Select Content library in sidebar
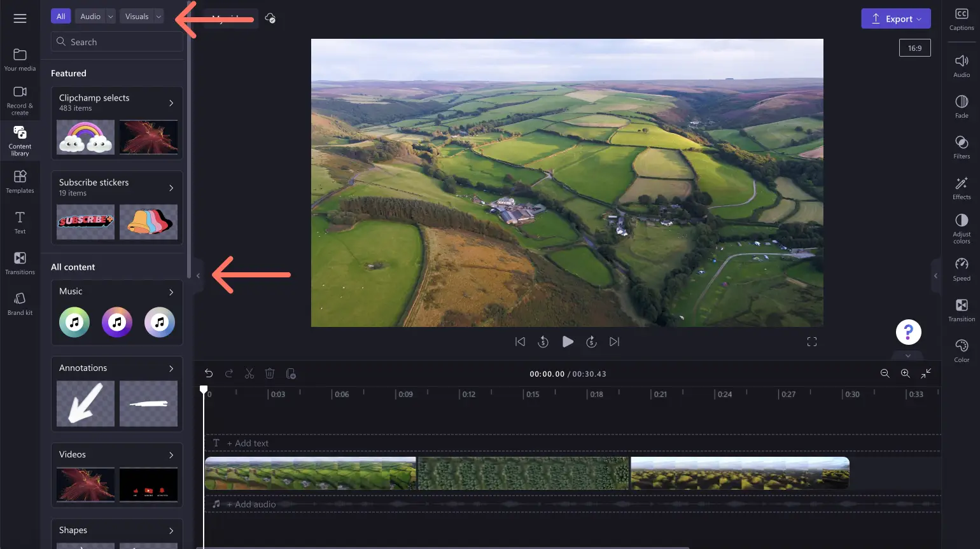Viewport: 980px width, 549px height. point(20,141)
